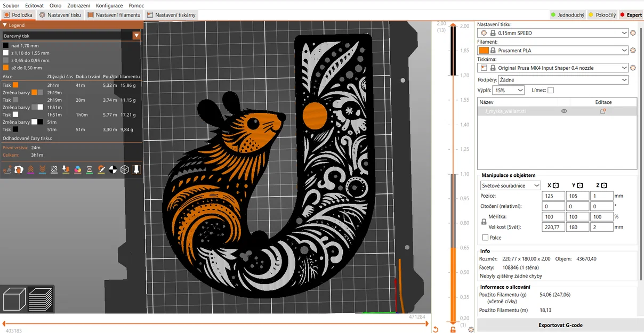Toggle the scale proportions lock icon
This screenshot has width=644, height=333.
coord(484,222)
